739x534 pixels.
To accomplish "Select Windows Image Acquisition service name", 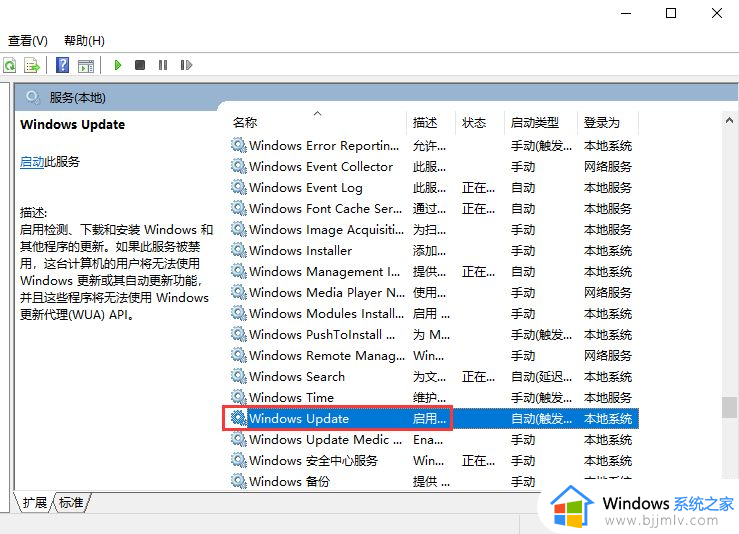I will (327, 230).
